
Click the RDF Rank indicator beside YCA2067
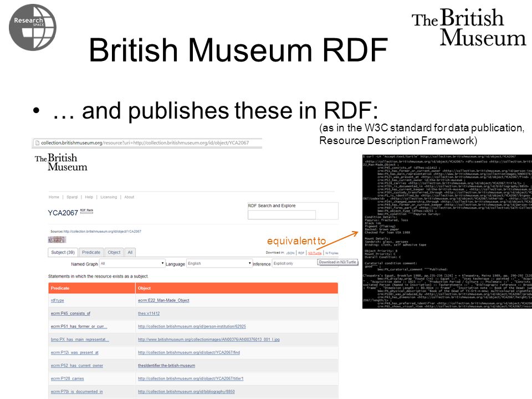(86, 211)
